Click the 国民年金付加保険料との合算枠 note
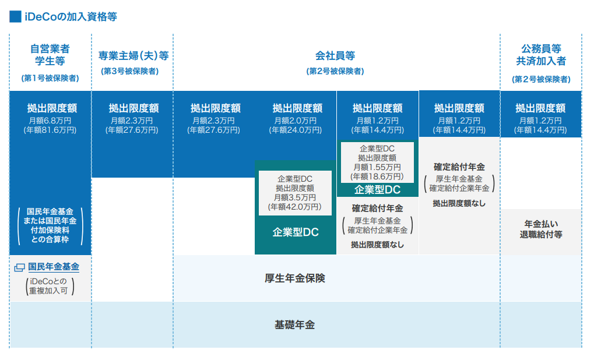The height and width of the screenshot is (364, 601). [50, 226]
